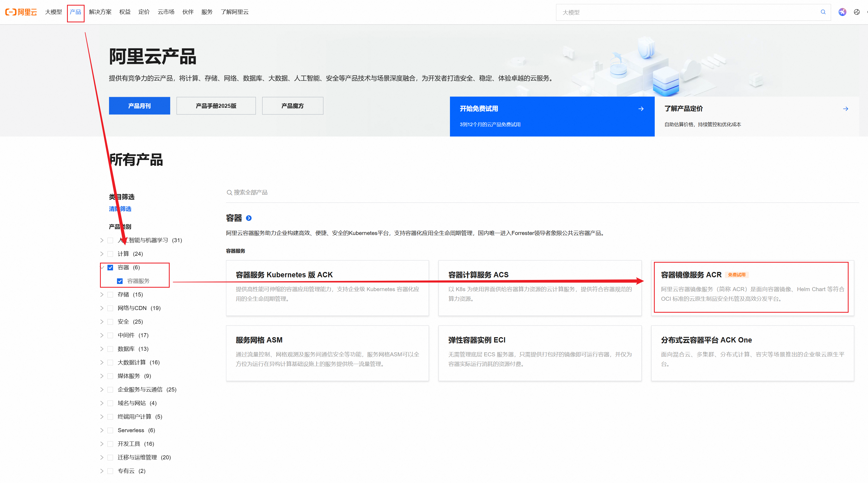
Task: Click the Alibaba Cloud logo
Action: (x=21, y=12)
